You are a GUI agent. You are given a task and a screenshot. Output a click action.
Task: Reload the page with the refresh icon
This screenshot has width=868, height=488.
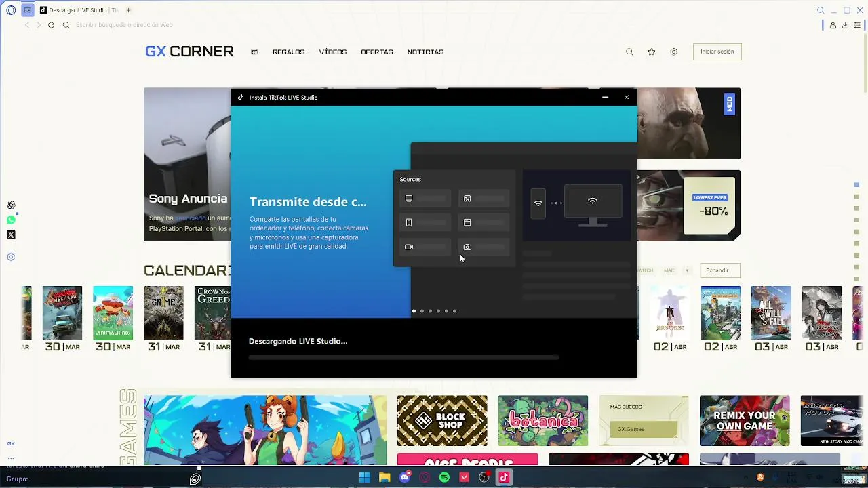pos(51,25)
